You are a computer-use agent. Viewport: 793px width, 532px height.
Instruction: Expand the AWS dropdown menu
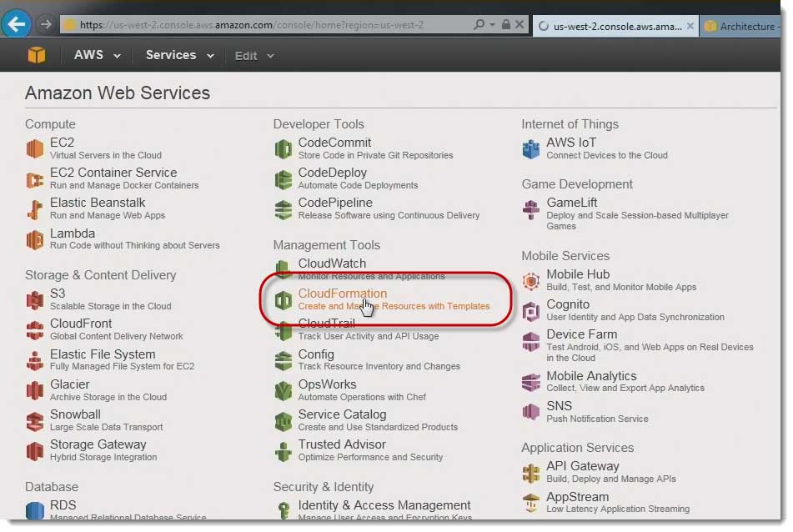(x=97, y=55)
